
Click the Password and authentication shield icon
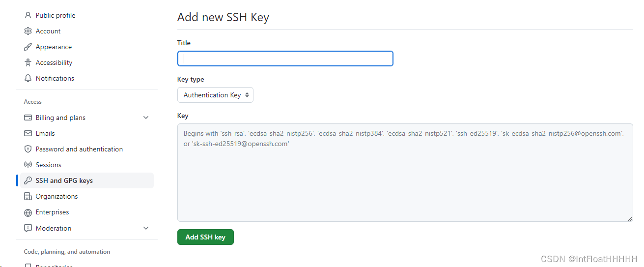click(x=28, y=149)
